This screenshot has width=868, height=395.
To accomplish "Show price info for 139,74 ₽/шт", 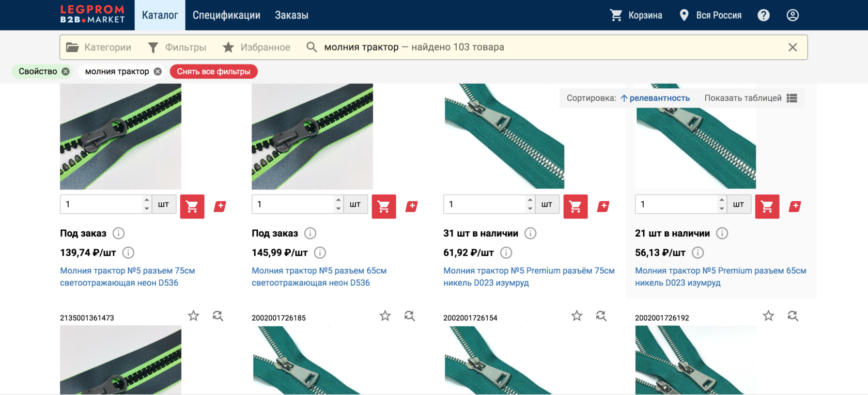I will click(x=128, y=252).
